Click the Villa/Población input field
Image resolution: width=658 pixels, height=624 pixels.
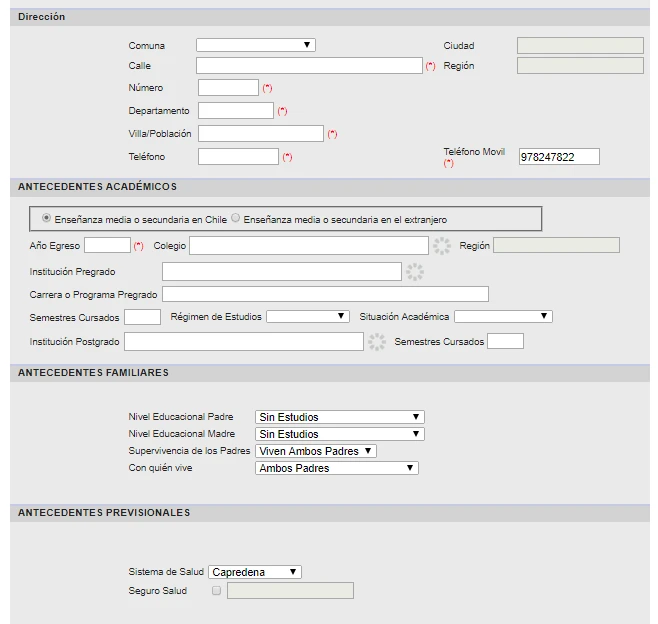261,134
